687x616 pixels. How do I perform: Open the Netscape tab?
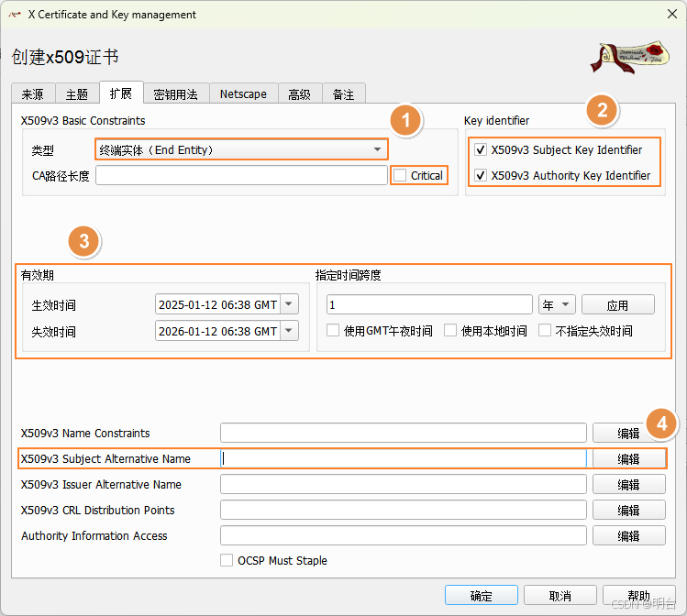coord(244,93)
